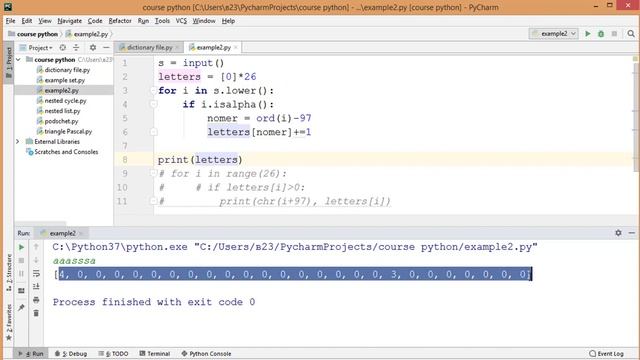
Task: Toggle the Structure side tab
Action: click(x=9, y=272)
